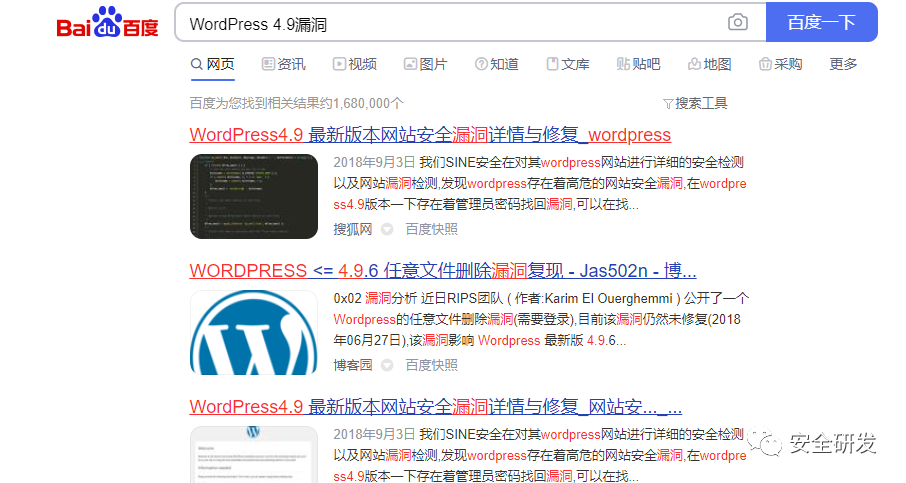Open WORDPRESS <= 4.9.6 任意文件删除漏洞复现 result
This screenshot has height=483, width=906.
point(443,270)
